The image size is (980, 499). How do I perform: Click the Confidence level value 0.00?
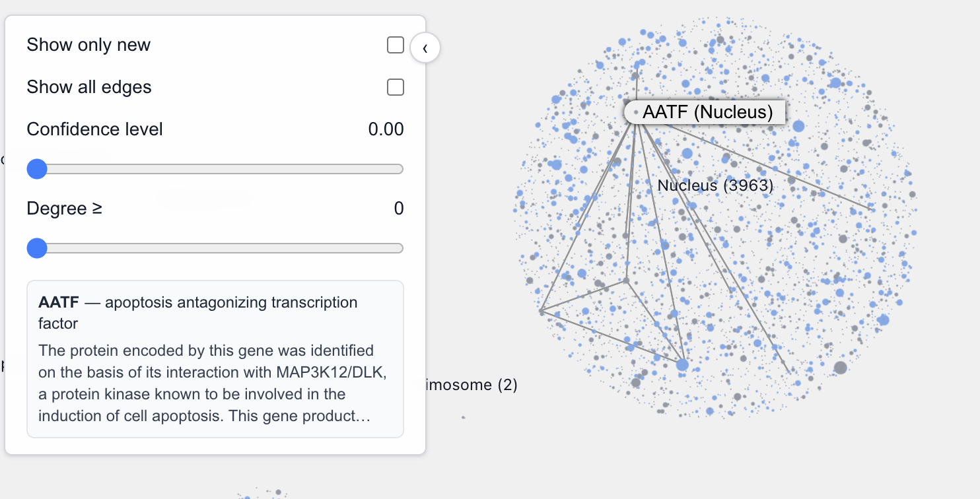(386, 129)
